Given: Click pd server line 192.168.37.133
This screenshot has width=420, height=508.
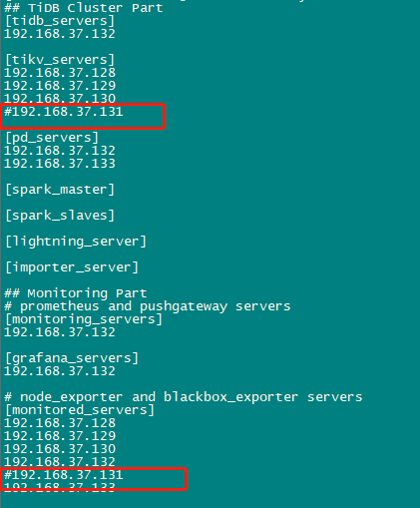Looking at the screenshot, I should pos(60,164).
